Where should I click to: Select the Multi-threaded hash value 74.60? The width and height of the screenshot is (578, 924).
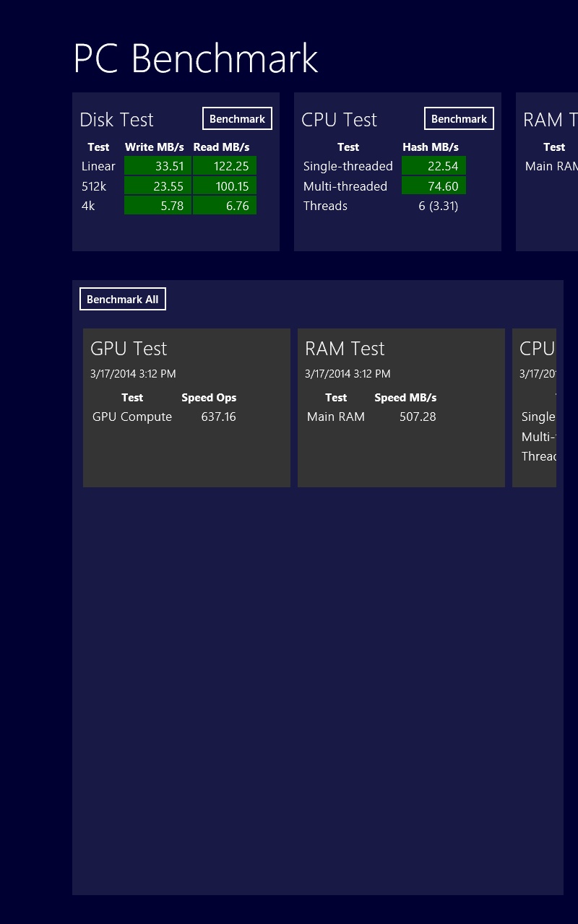pos(433,186)
